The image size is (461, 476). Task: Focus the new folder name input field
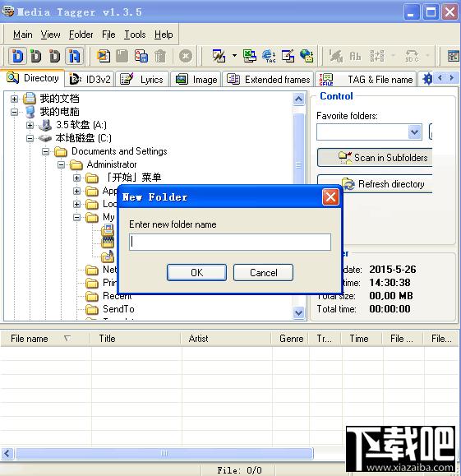click(230, 242)
